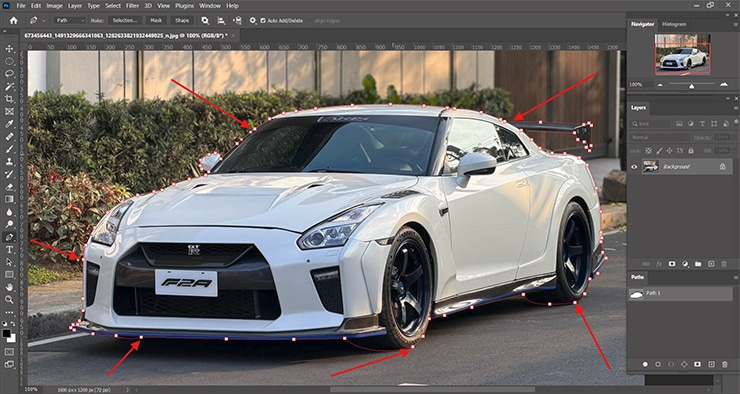Viewport: 740px width, 394px height.
Task: Select the Clone Stamp tool
Action: tap(9, 161)
